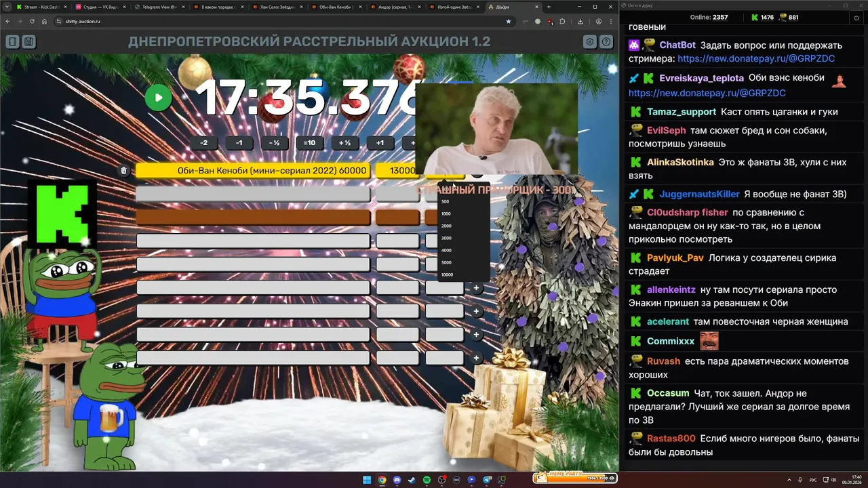Open the chat window settings icon at top right

tap(856, 18)
